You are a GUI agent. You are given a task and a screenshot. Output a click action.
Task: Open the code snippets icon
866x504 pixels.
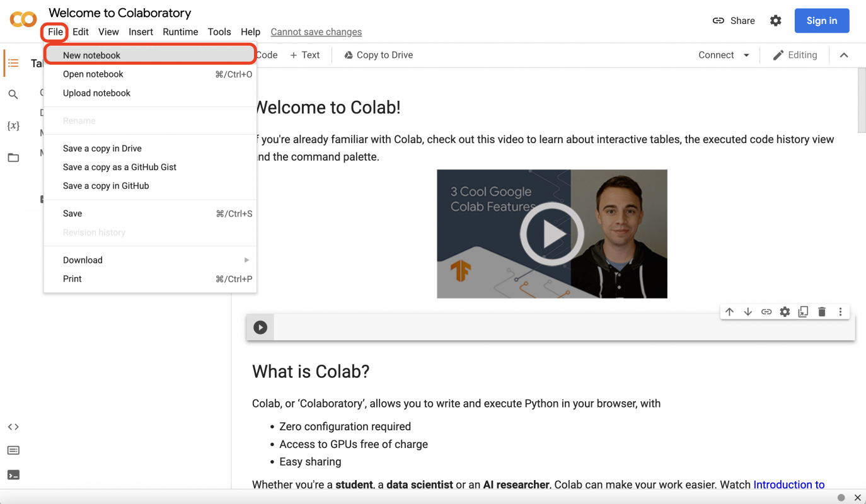coord(13,427)
